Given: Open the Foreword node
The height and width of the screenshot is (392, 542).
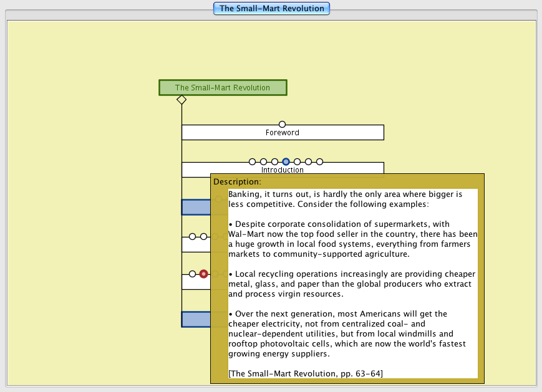Looking at the screenshot, I should click(283, 133).
